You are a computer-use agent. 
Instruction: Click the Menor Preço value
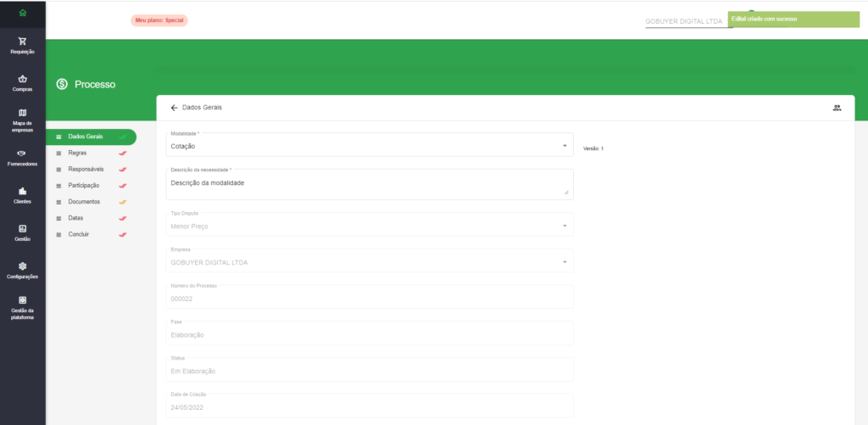[189, 226]
